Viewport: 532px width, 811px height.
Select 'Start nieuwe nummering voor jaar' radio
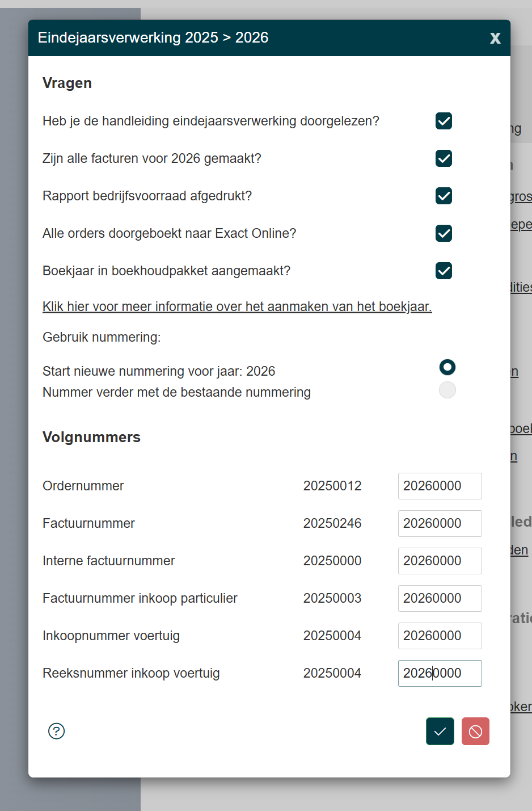click(447, 367)
